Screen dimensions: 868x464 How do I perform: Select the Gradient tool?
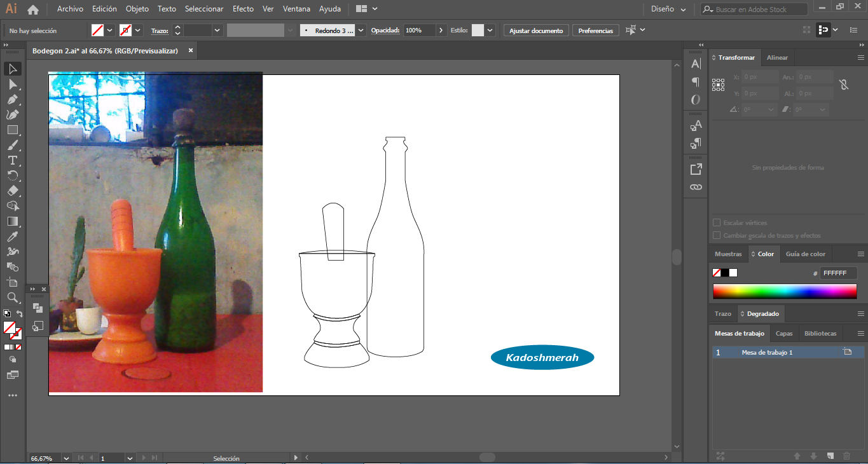tap(13, 221)
